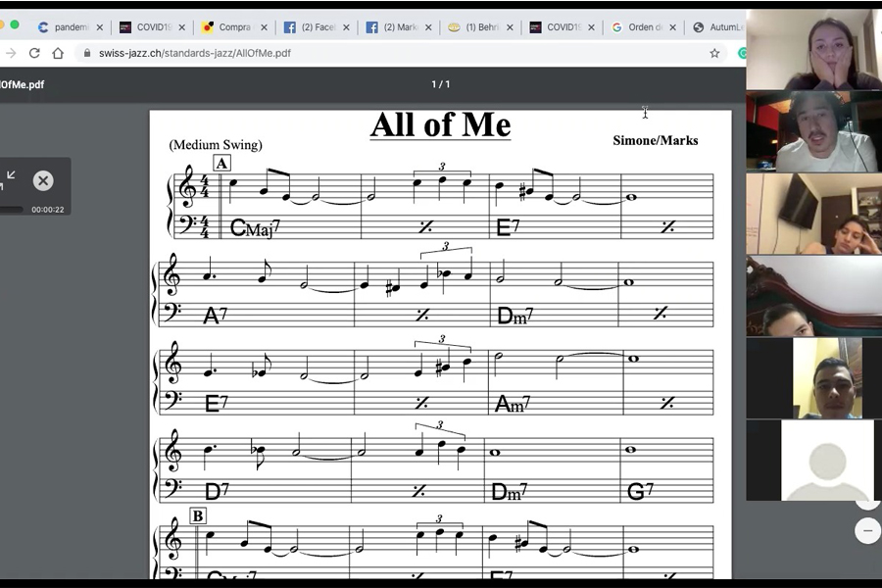Close the Compra tab
Image resolution: width=882 pixels, height=588 pixels.
(264, 27)
